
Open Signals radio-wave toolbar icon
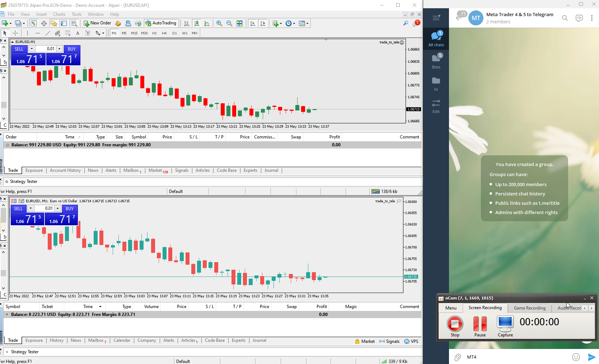click(138, 23)
